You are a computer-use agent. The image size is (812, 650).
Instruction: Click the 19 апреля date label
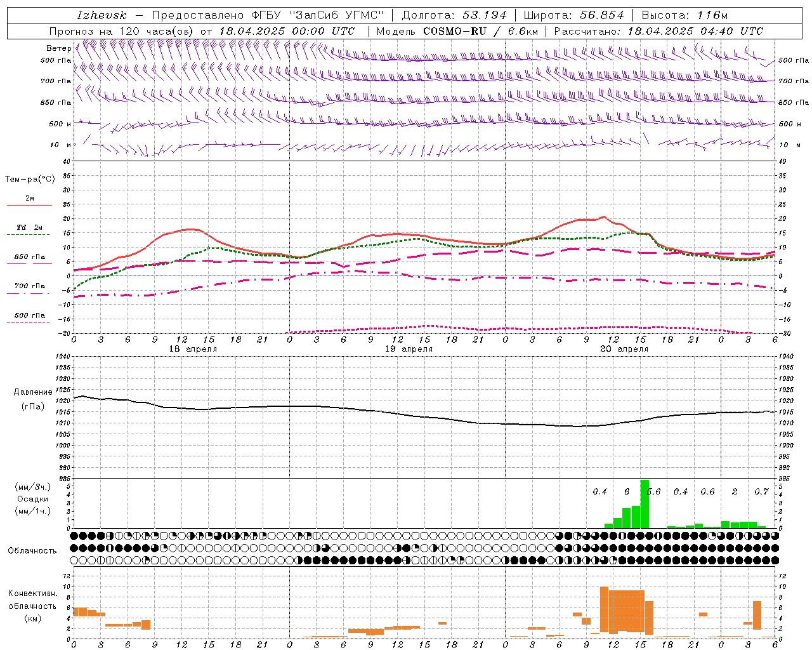point(409,349)
